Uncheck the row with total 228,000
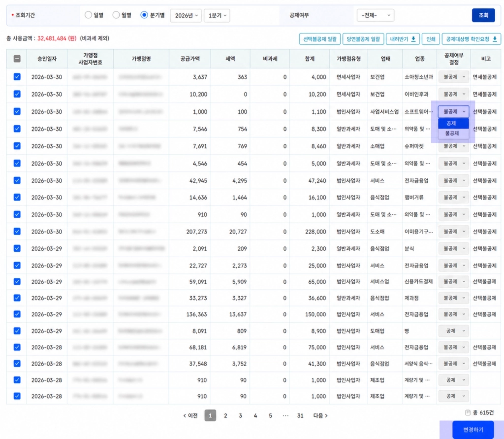Viewport: 504px width, 439px height. [x=17, y=232]
